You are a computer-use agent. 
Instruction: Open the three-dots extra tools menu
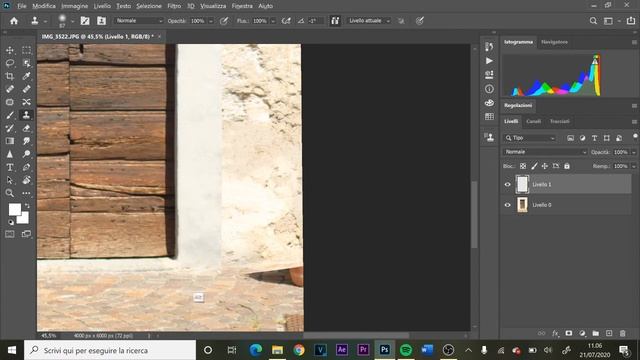click(x=27, y=193)
